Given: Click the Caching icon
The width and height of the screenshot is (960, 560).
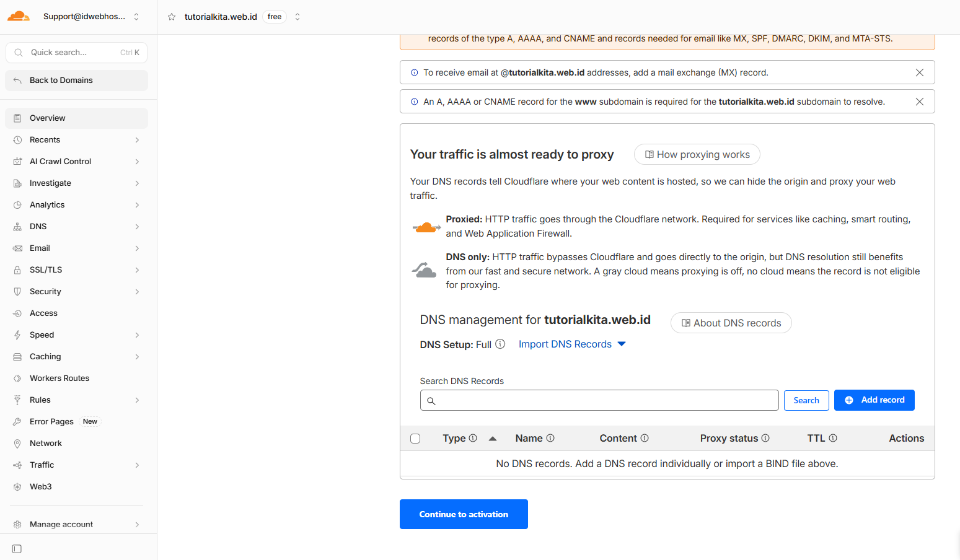Looking at the screenshot, I should coord(17,357).
